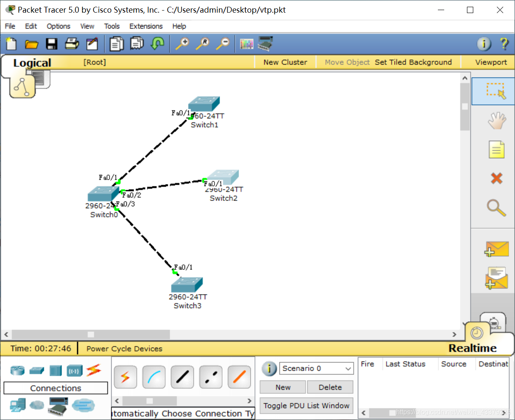Viewport: 515px width, 420px height.
Task: Choose the Inspect magnifier tool
Action: coord(496,207)
